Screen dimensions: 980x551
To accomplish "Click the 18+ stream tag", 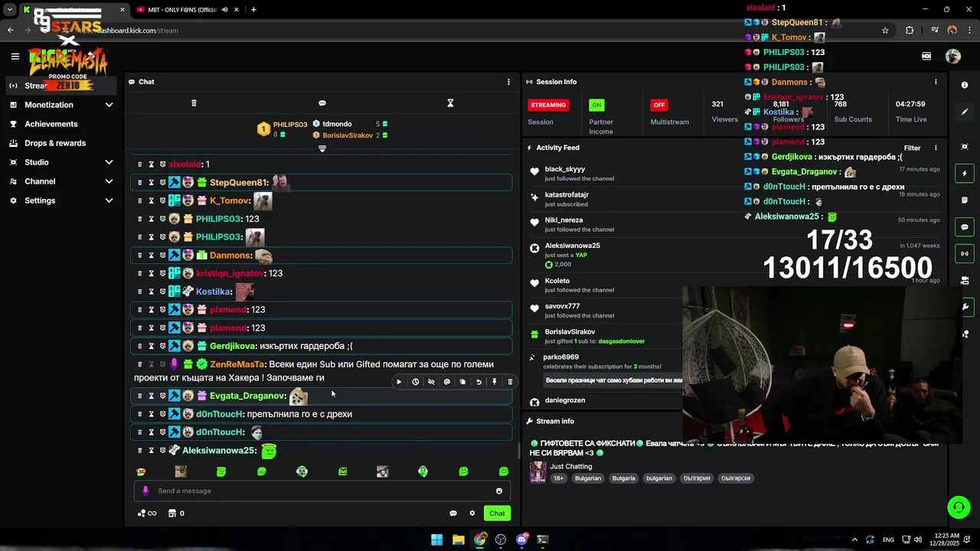I will pos(558,478).
